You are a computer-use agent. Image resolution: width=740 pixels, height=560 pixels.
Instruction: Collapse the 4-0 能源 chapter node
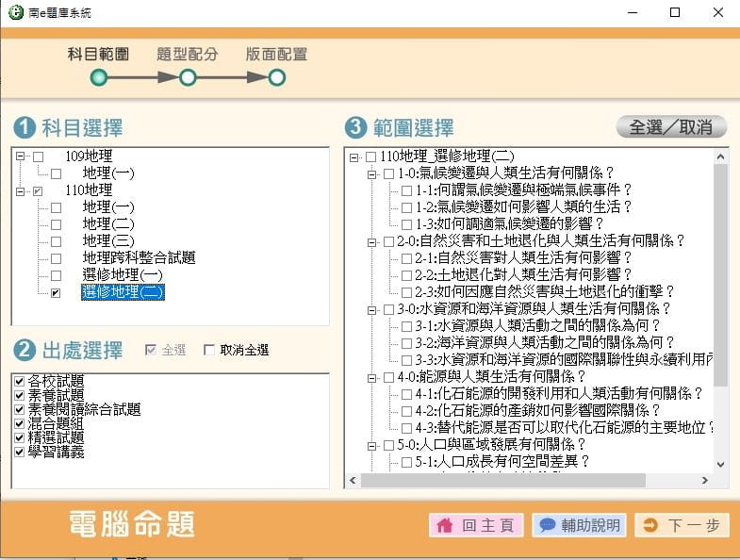click(372, 378)
